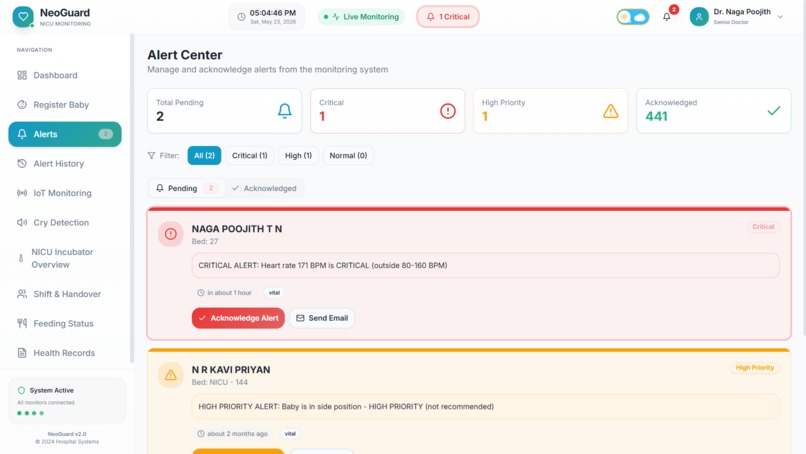Screen dimensions: 806x454
Task: Acknowledge the heart rate critical alert
Action: coord(238,318)
